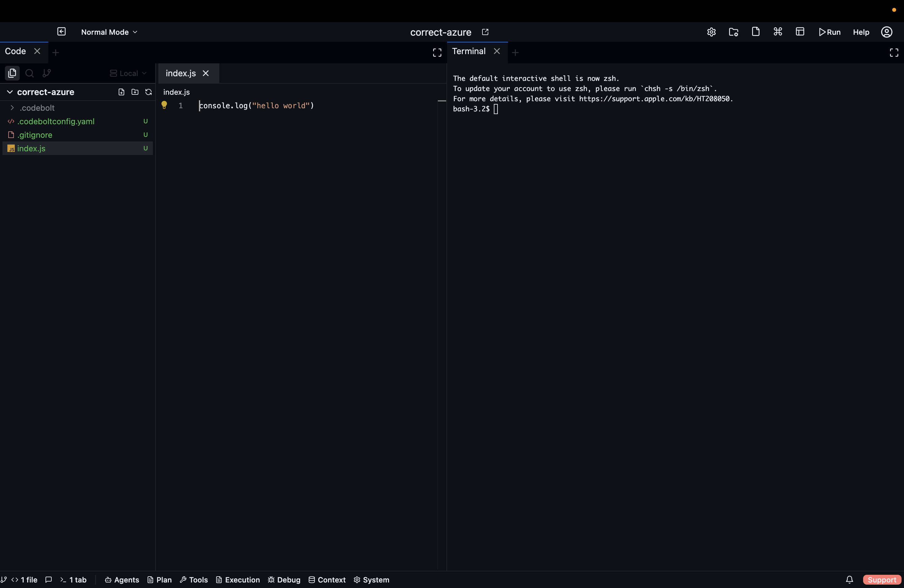
Task: Open the Local environment dropdown
Action: point(128,73)
